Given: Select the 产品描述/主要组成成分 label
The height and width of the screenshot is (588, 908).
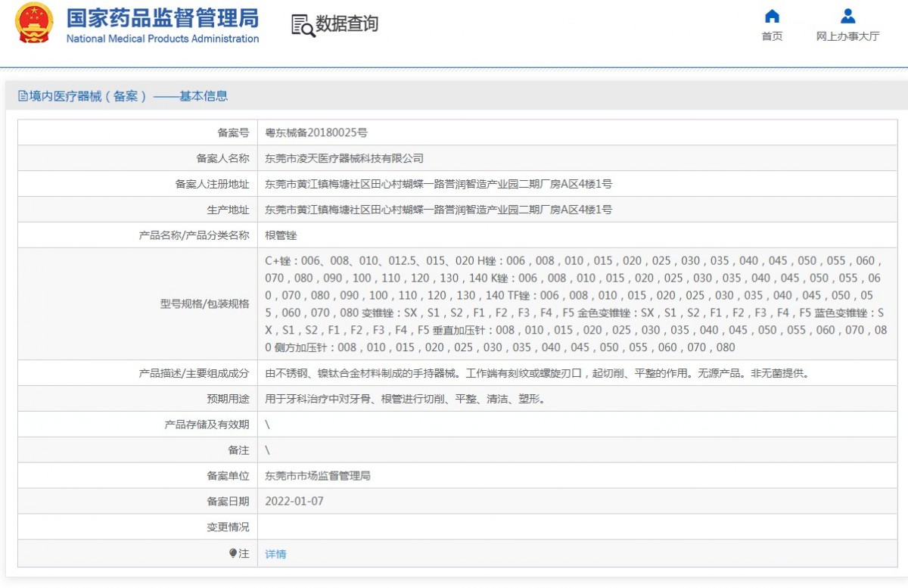Looking at the screenshot, I should point(194,373).
